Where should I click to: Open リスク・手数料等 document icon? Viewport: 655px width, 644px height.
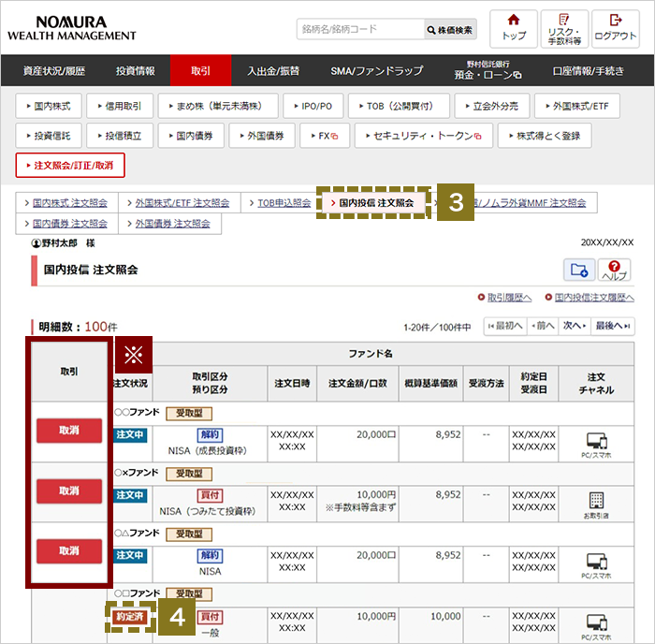tap(564, 29)
